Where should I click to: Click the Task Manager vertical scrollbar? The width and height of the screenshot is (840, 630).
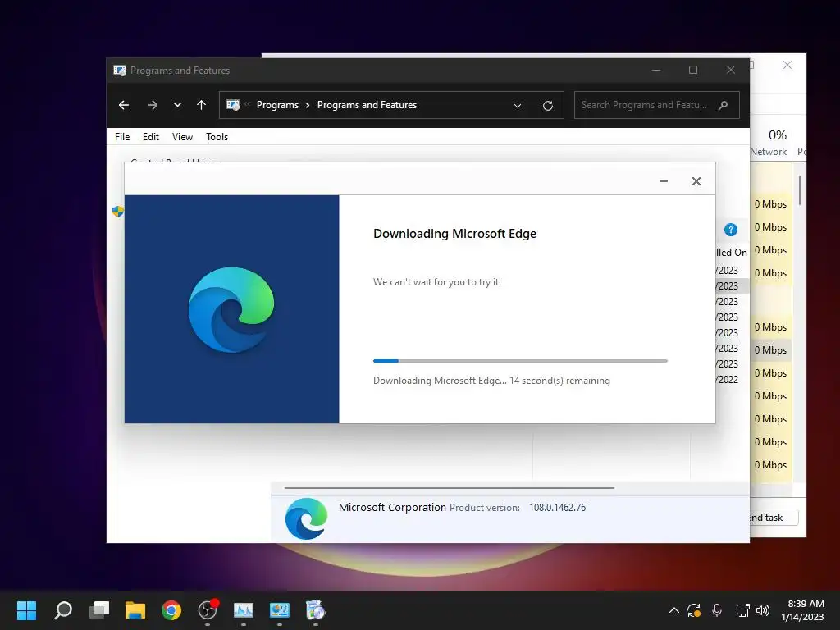pyautogui.click(x=800, y=190)
